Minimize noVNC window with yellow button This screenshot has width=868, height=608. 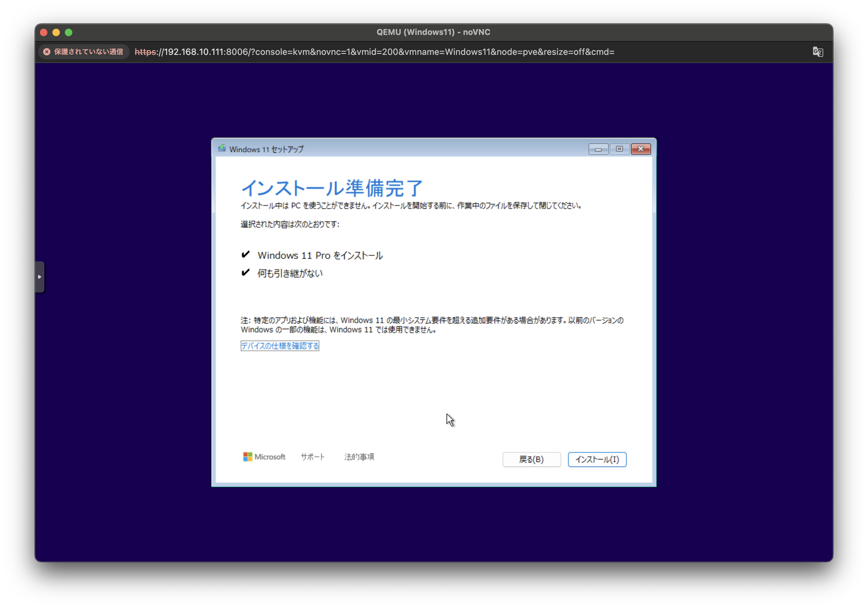click(56, 32)
